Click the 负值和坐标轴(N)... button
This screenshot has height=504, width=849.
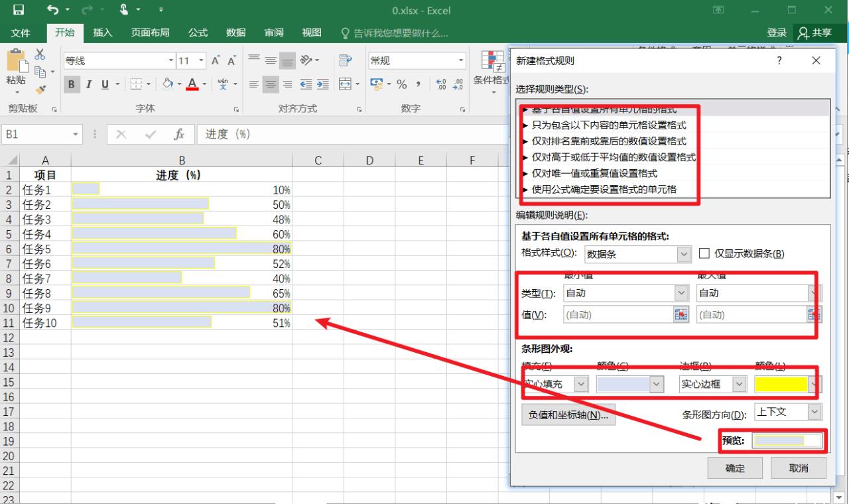click(x=568, y=415)
